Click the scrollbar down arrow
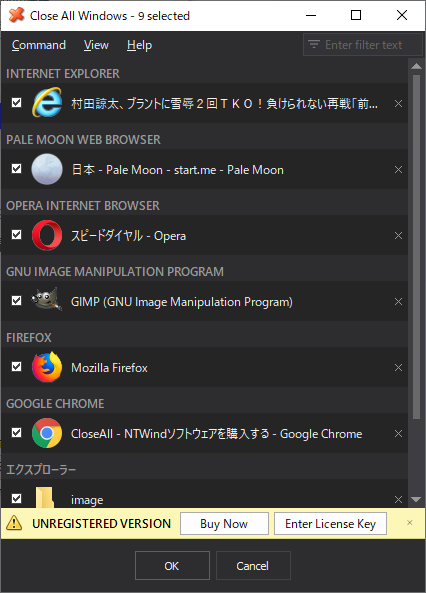The image size is (426, 593). point(416,500)
